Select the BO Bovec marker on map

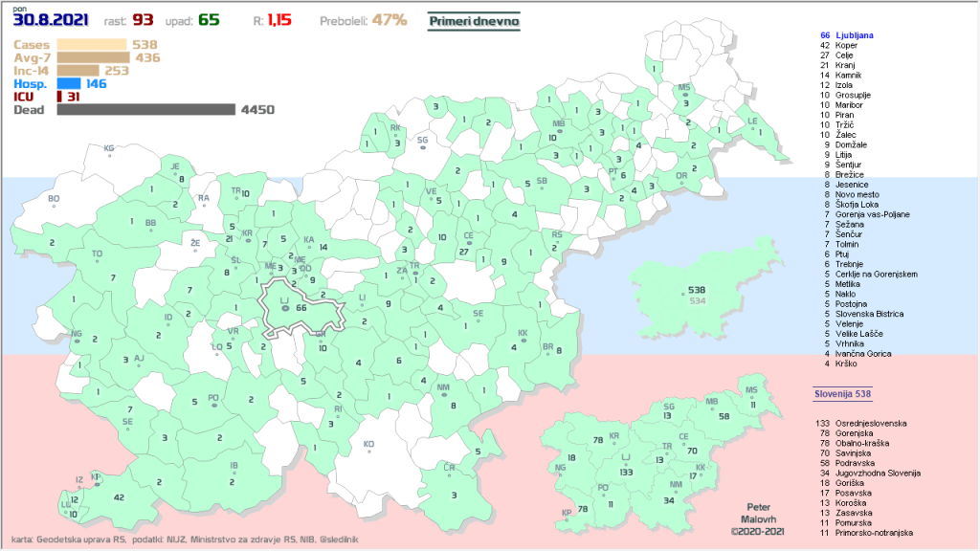pos(54,204)
